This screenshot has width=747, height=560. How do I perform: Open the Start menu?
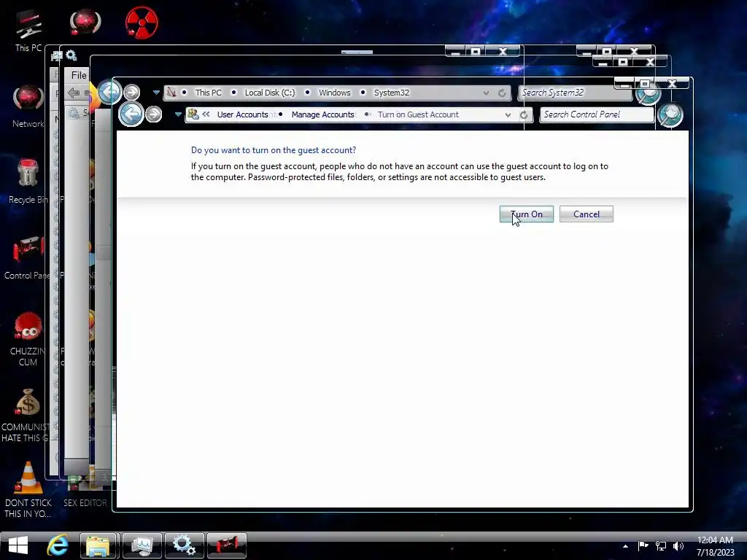coord(18,545)
